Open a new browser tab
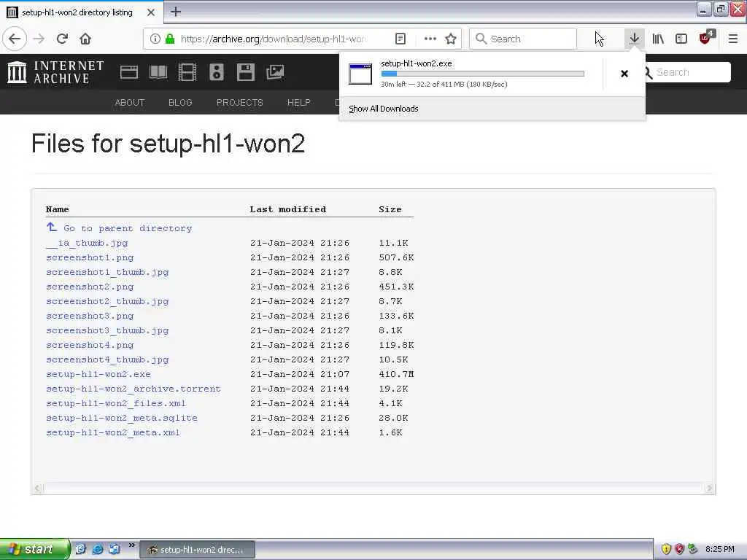 (x=176, y=12)
